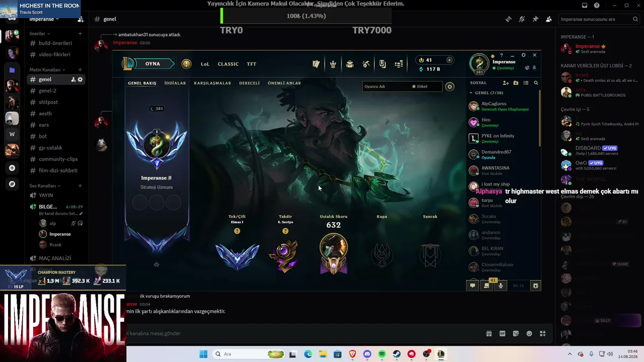This screenshot has width=644, height=362.
Task: Open Discord inbox icon
Action: (585, 6)
